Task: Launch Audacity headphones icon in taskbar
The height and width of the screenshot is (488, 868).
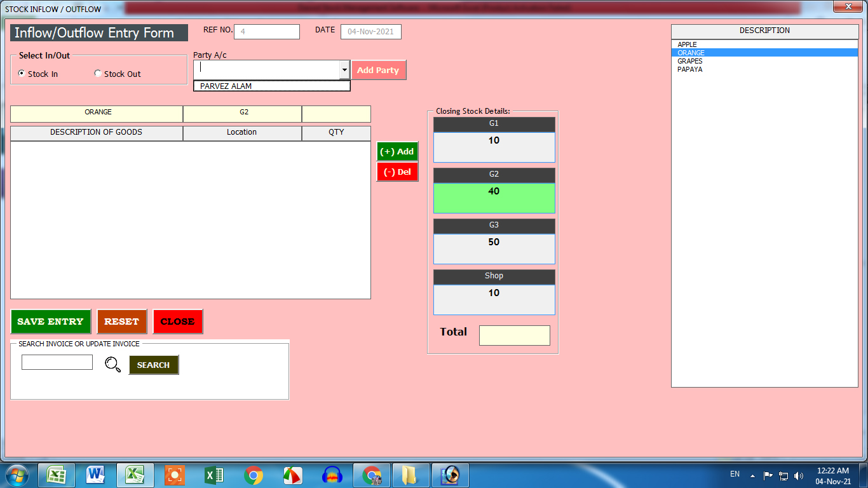Action: (x=332, y=475)
